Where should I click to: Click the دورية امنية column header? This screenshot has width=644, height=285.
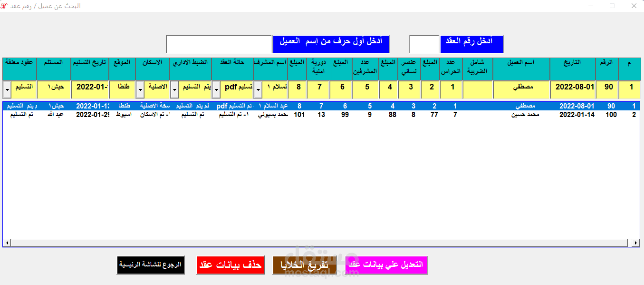pyautogui.click(x=319, y=69)
